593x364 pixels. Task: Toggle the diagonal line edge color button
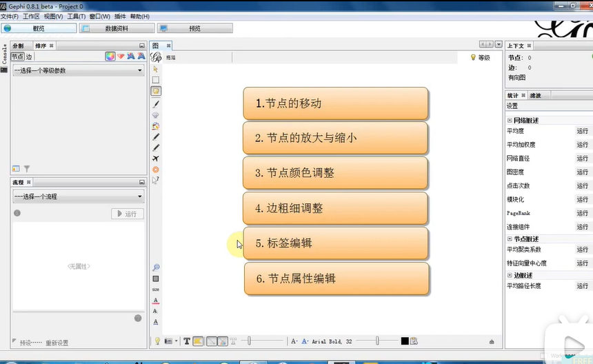212,341
